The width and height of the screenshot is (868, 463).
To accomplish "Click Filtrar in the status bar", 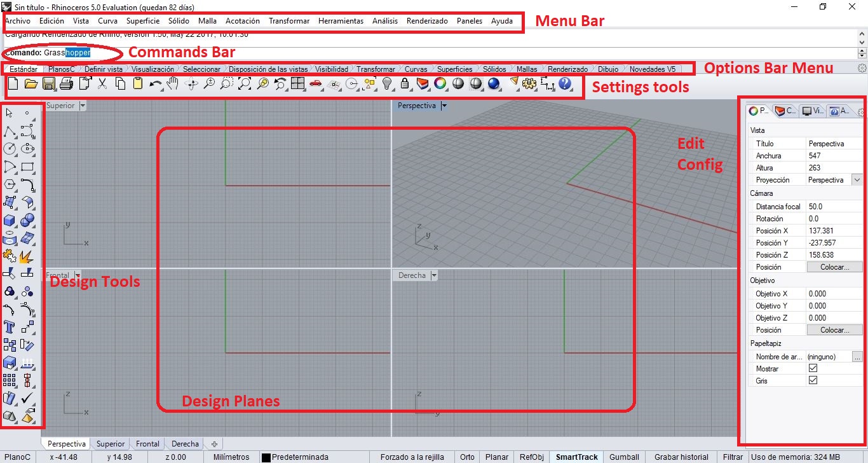I will point(733,457).
